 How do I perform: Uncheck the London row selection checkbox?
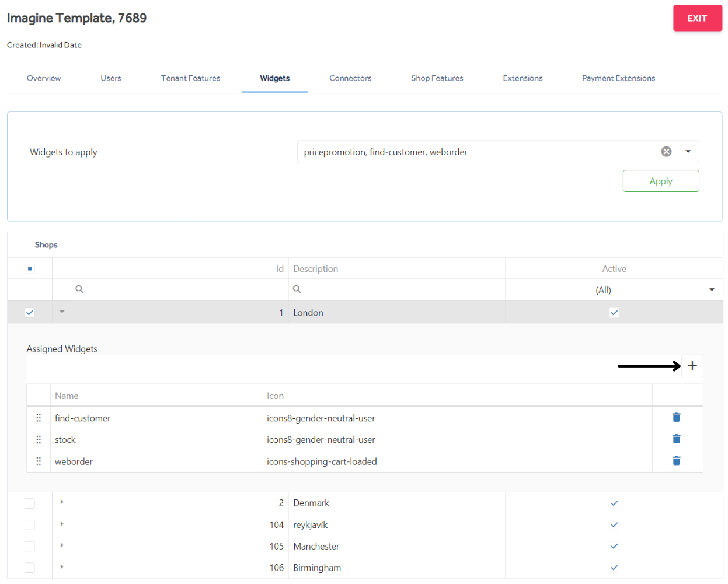pyautogui.click(x=30, y=313)
